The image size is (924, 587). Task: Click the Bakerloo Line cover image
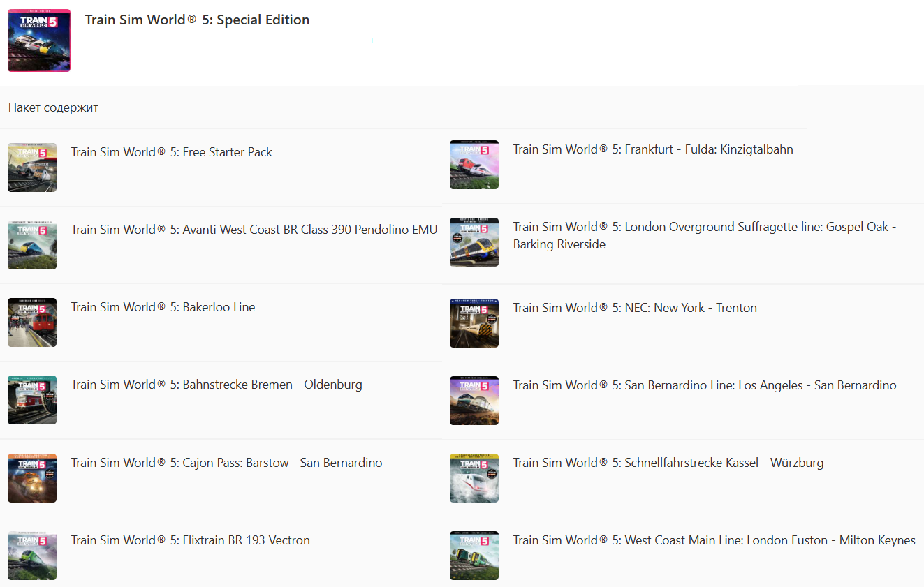(x=32, y=322)
